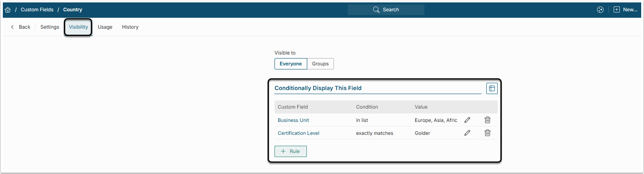Screen dimensions: 644x174
Task: Click the round assistant icon in top bar
Action: 600,10
